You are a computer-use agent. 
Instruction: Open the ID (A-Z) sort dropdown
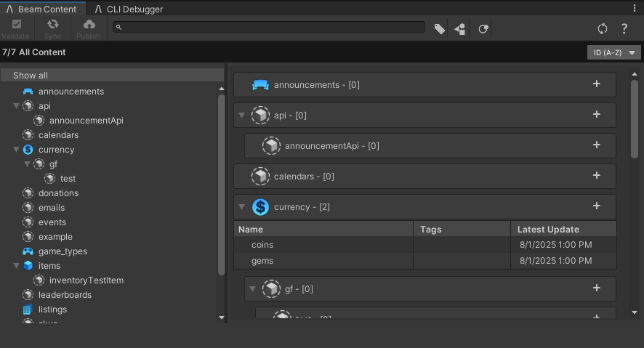pyautogui.click(x=613, y=52)
